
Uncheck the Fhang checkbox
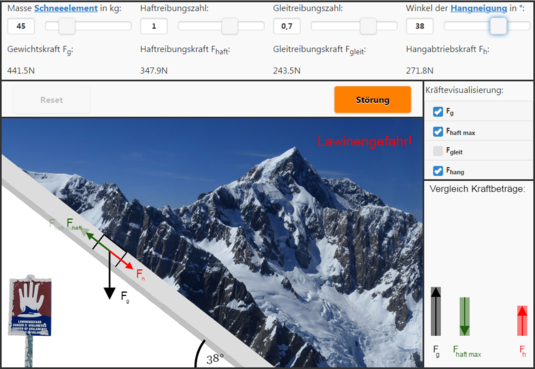438,171
